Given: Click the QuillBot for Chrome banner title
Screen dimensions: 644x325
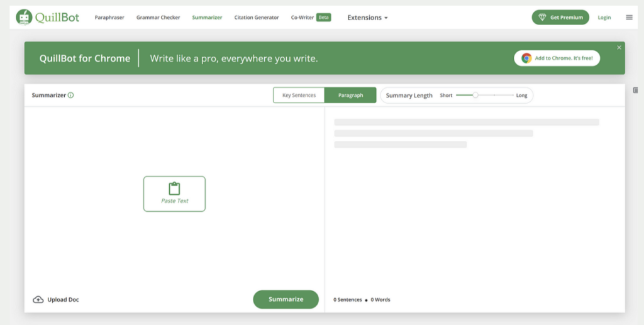Looking at the screenshot, I should click(x=85, y=58).
